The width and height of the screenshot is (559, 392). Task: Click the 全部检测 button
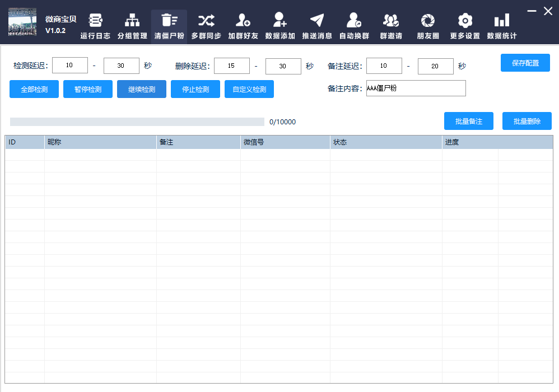34,90
